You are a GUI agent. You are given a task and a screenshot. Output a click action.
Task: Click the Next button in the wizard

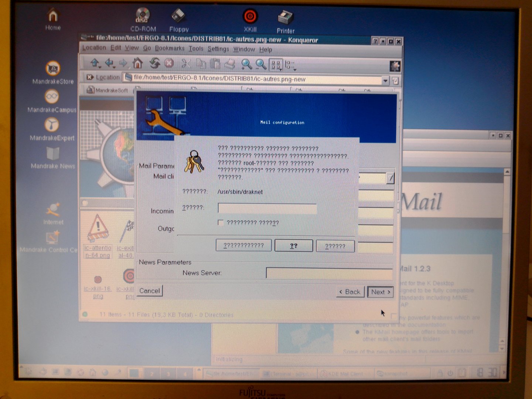[381, 292]
